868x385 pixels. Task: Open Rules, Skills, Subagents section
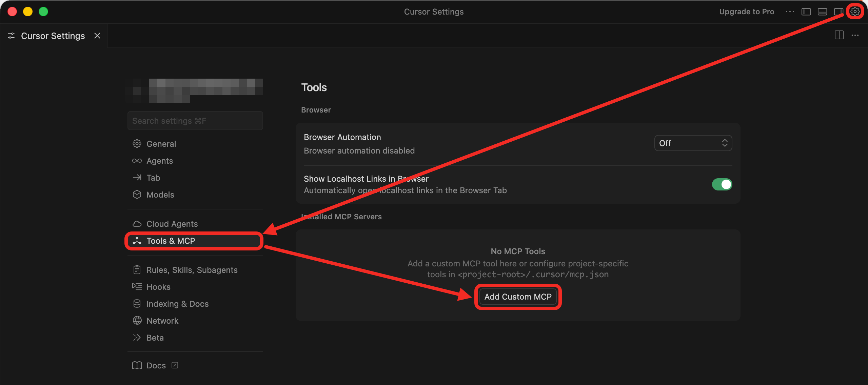click(x=192, y=270)
